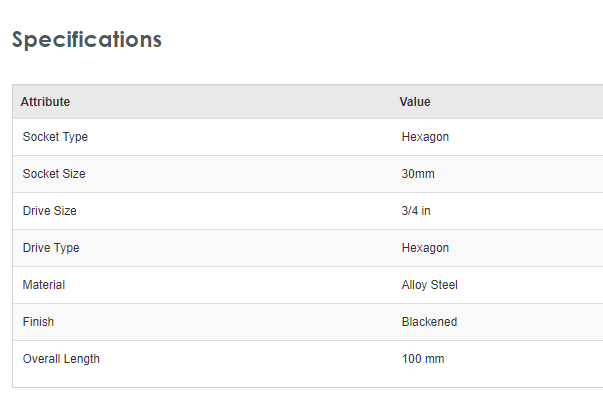Click empty space right of Specifications heading
This screenshot has height=414, width=603.
[x=380, y=40]
